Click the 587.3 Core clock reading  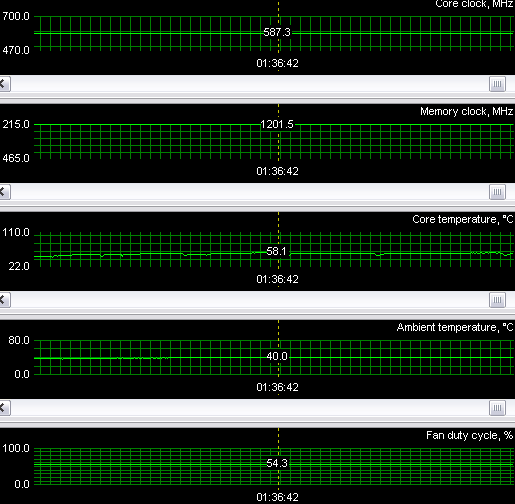(x=277, y=32)
